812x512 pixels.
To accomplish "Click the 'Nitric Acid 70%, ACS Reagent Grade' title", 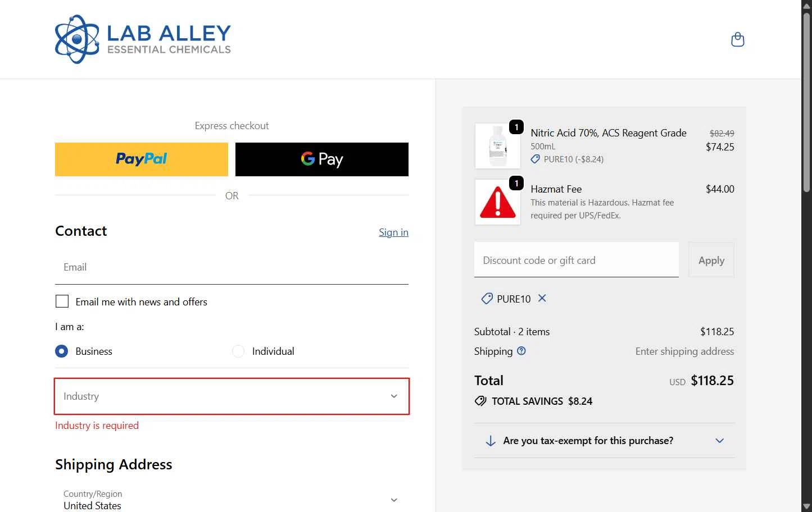I will click(x=609, y=133).
